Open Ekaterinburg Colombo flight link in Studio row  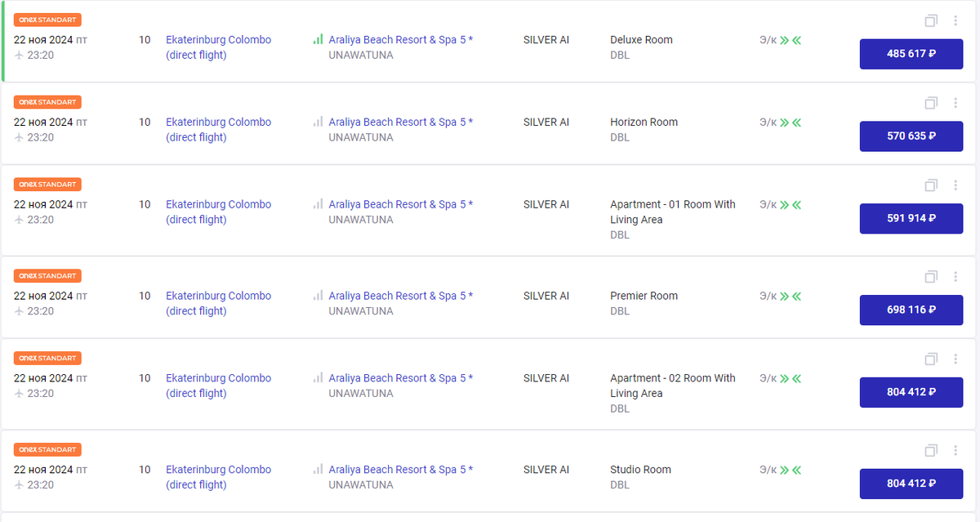tap(219, 477)
